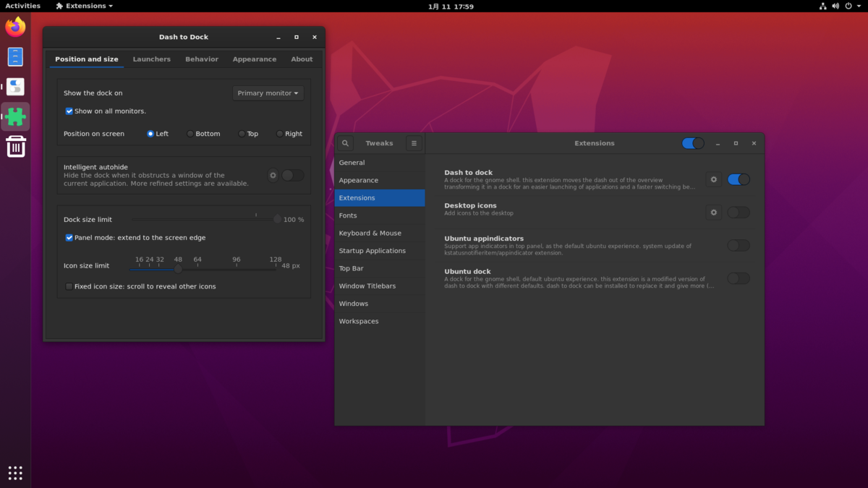Open the Trash from the dock
The image size is (868, 488).
point(15,147)
